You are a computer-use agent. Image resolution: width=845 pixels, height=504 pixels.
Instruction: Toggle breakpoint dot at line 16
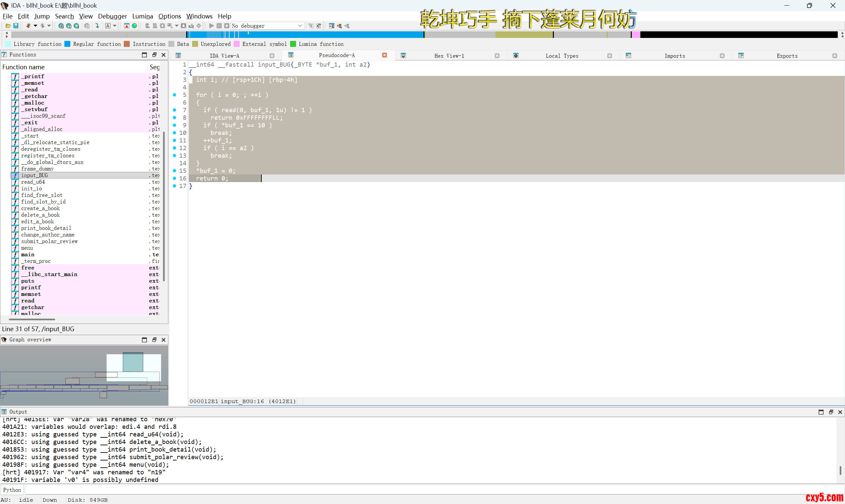pyautogui.click(x=175, y=178)
